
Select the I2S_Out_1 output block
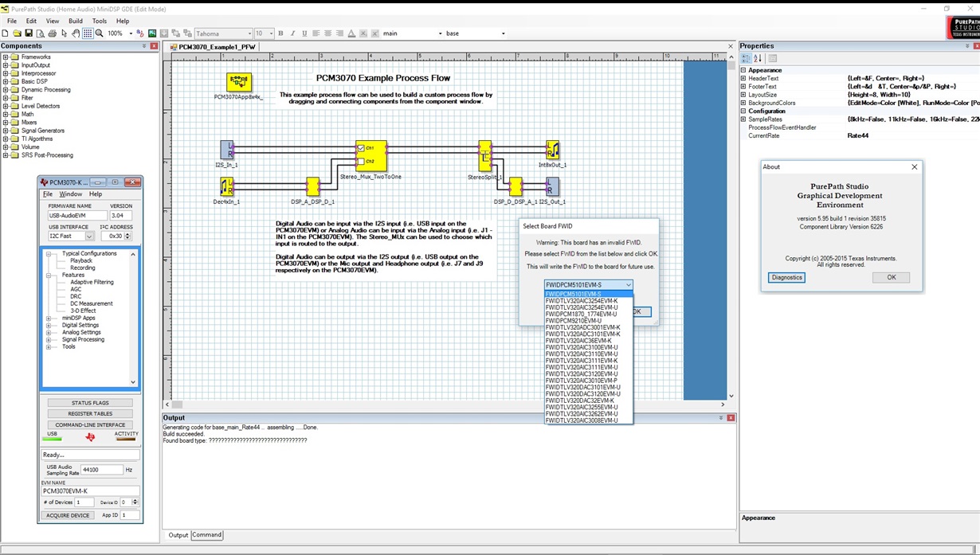pos(552,187)
